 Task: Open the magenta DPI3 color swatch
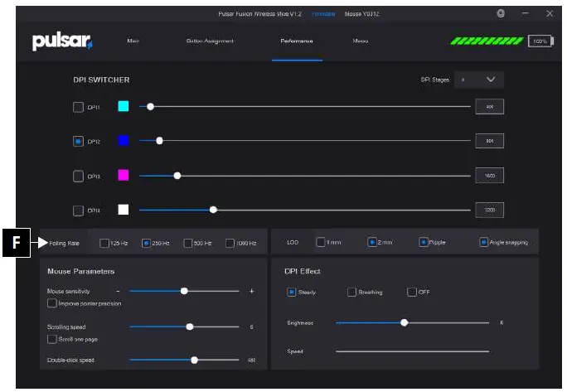click(x=124, y=175)
